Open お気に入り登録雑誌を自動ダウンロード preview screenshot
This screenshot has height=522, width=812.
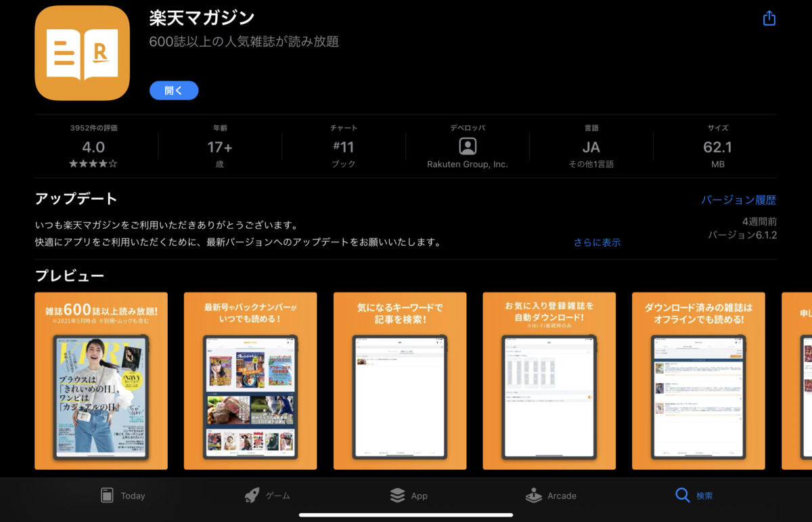tap(549, 380)
